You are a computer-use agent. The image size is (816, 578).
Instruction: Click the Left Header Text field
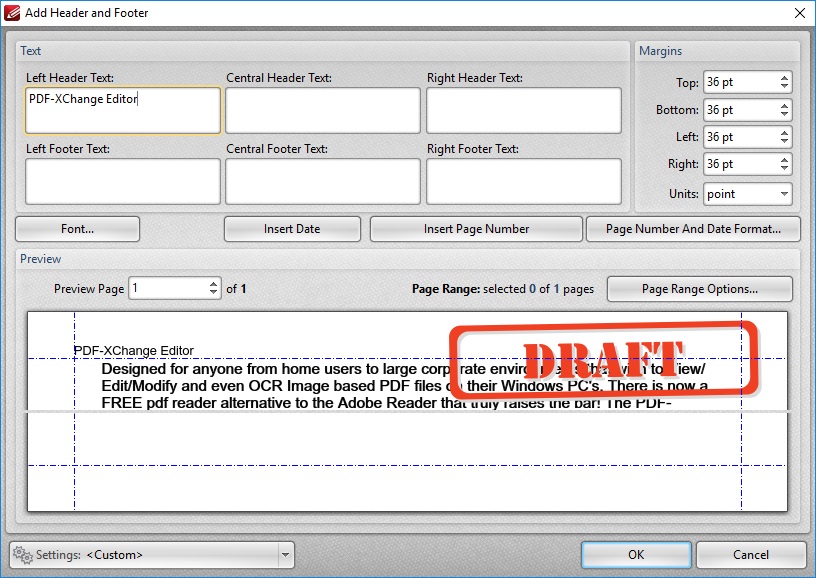120,110
